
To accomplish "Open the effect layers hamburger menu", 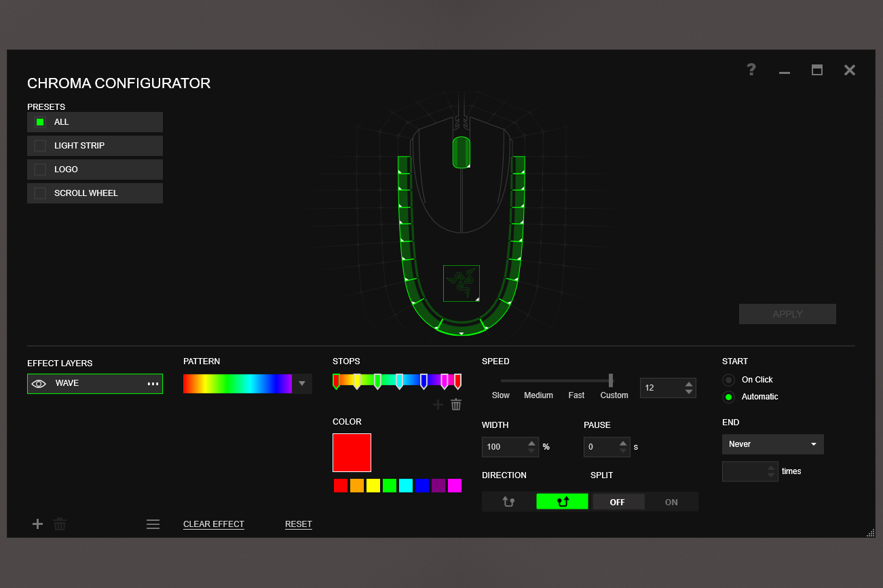I will [x=153, y=524].
